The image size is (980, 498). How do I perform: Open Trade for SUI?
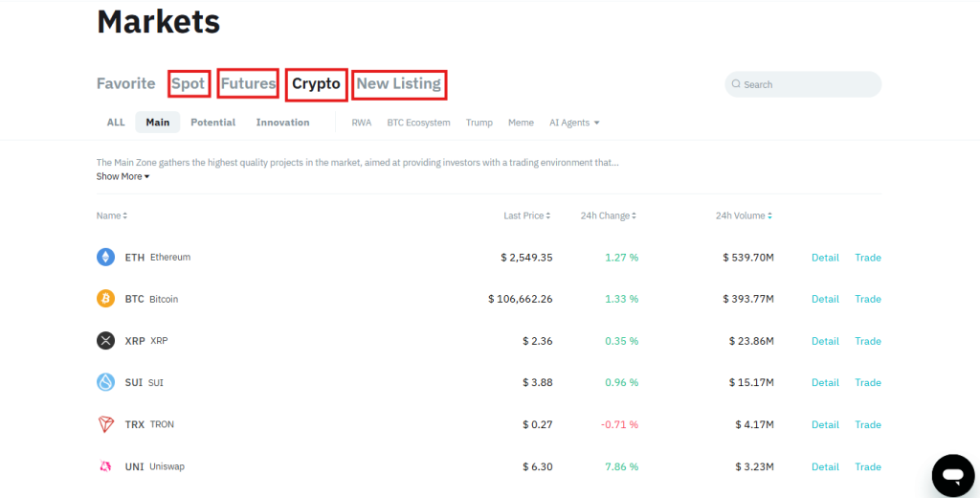[867, 382]
